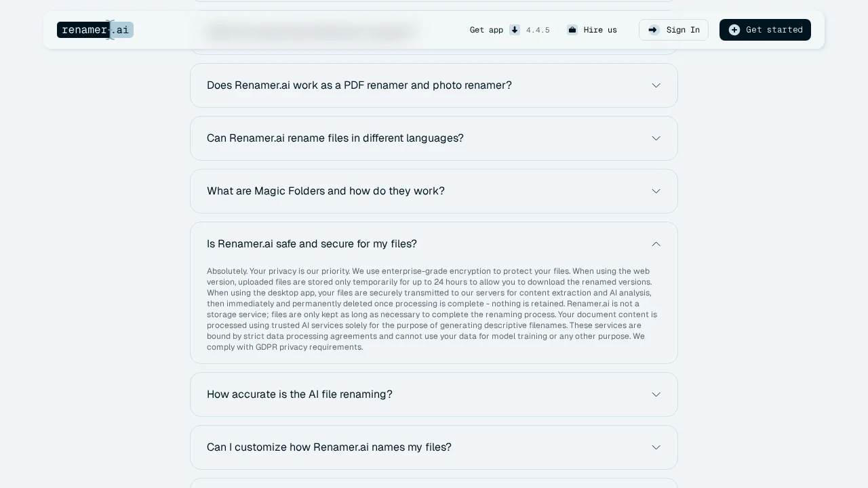This screenshot has height=488, width=868.
Task: Click the chevron beside the Magic Folders question
Action: [x=656, y=191]
